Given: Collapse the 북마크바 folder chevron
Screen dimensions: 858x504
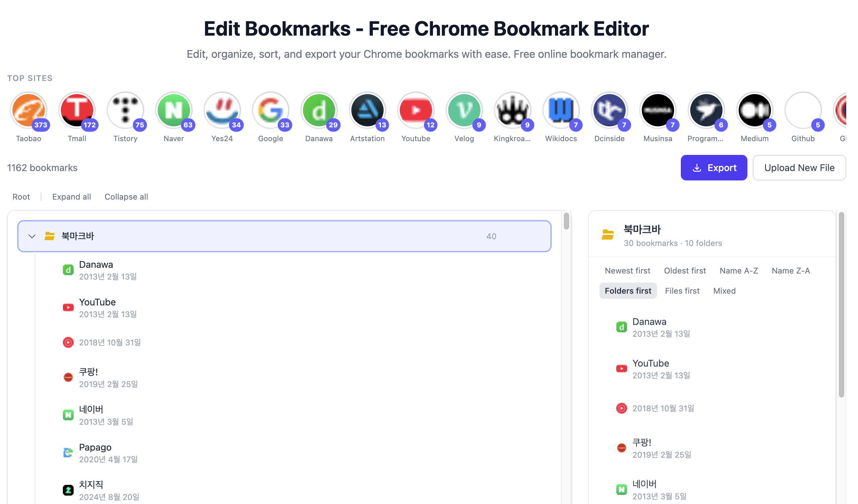Looking at the screenshot, I should [32, 236].
